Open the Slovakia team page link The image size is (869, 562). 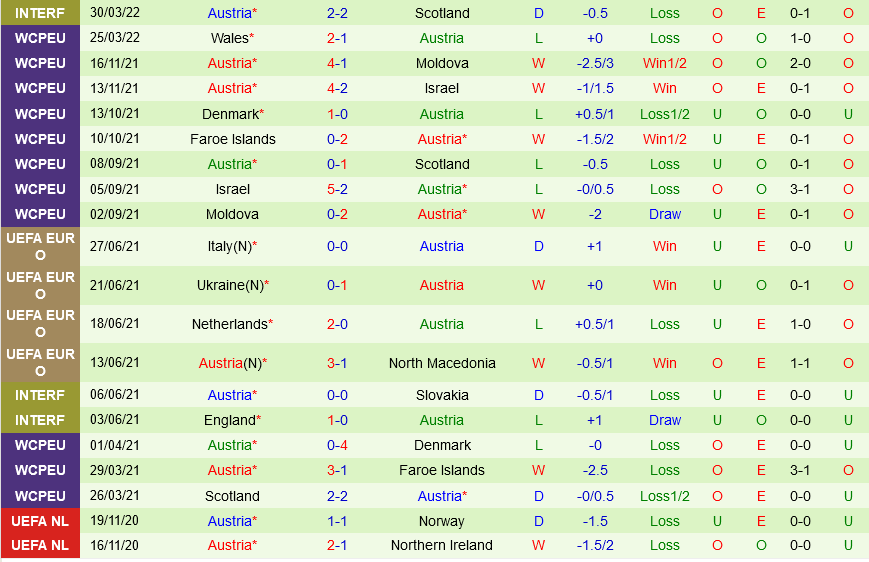click(x=442, y=395)
